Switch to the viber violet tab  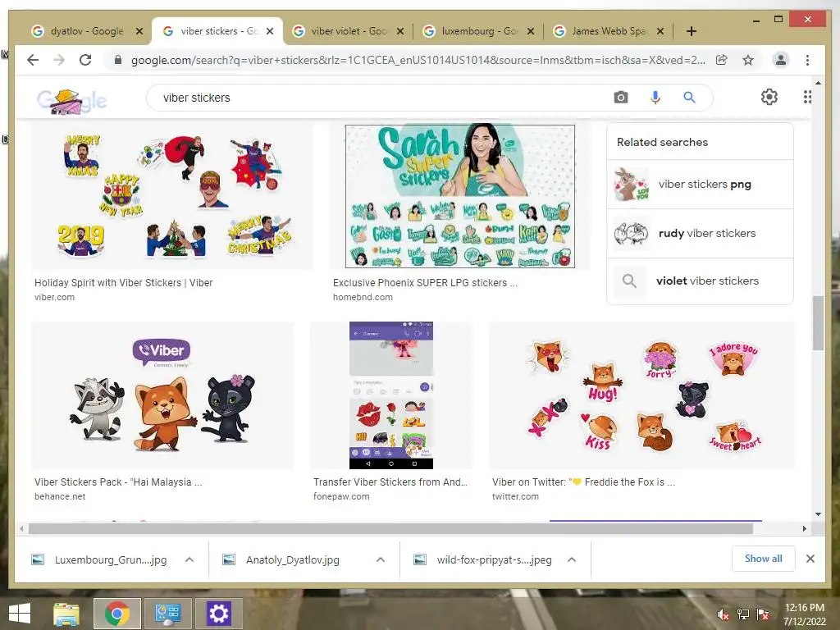click(348, 31)
